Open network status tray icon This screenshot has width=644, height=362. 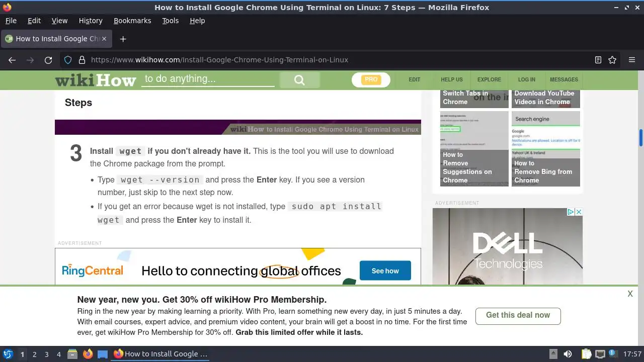tap(600, 354)
